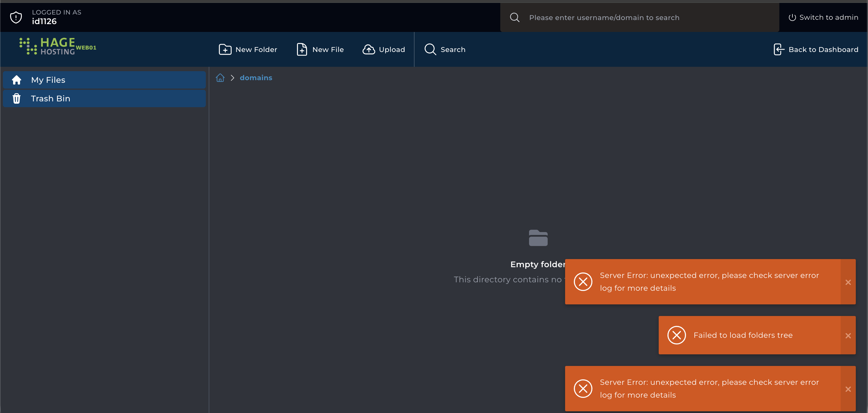The height and width of the screenshot is (413, 868).
Task: Click the breadcrumb chevron separator
Action: (232, 78)
